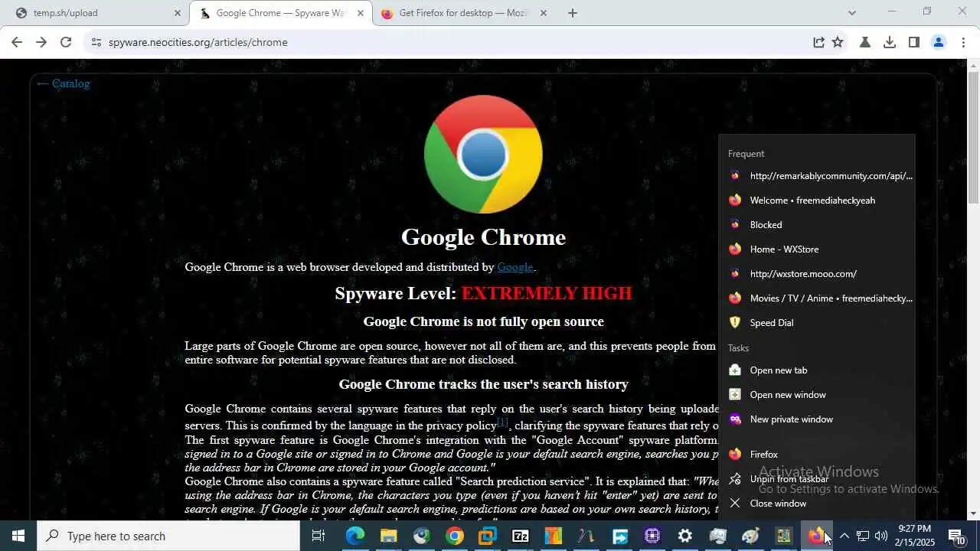
Task: Switch to Get Firefox for desktop tab
Action: point(463,13)
